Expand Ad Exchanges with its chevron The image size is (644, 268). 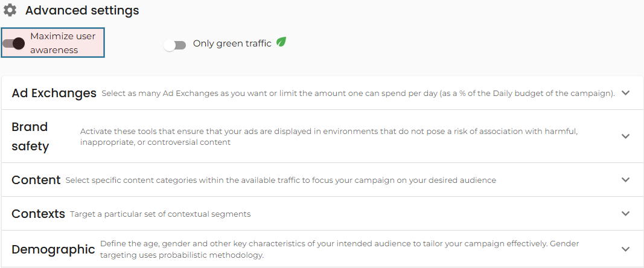625,93
